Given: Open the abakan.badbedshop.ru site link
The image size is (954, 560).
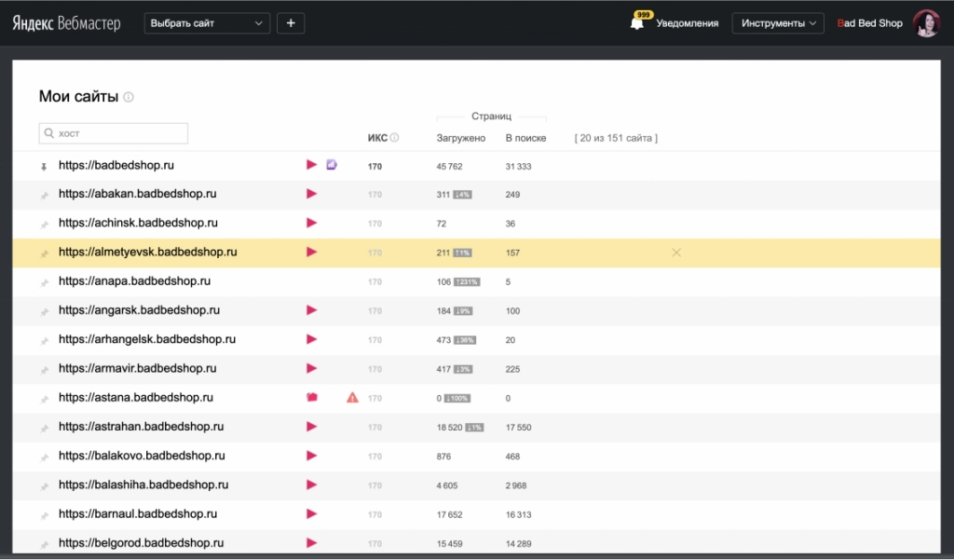Looking at the screenshot, I should pyautogui.click(x=138, y=194).
